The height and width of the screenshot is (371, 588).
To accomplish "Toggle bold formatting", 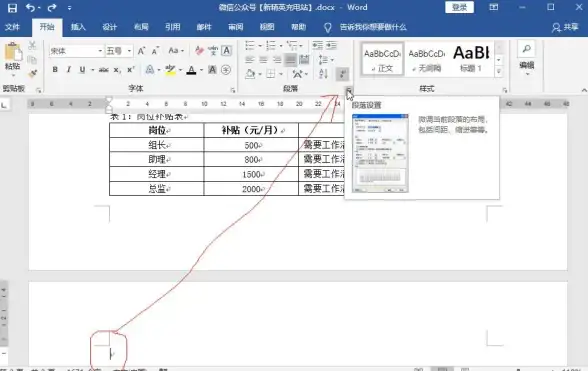I will pyautogui.click(x=55, y=70).
